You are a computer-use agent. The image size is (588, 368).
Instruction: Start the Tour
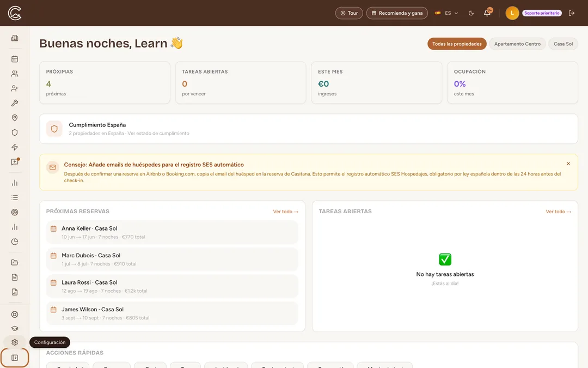click(x=349, y=13)
